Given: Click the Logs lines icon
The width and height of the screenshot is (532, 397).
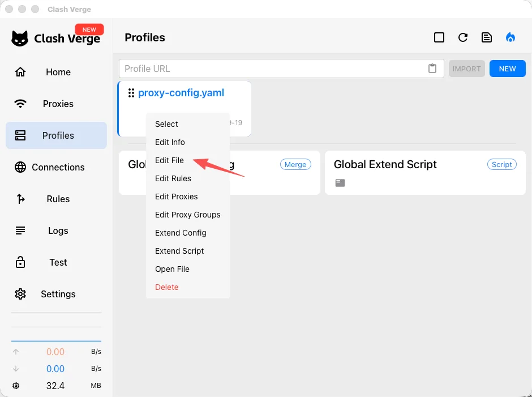Looking at the screenshot, I should tap(20, 230).
